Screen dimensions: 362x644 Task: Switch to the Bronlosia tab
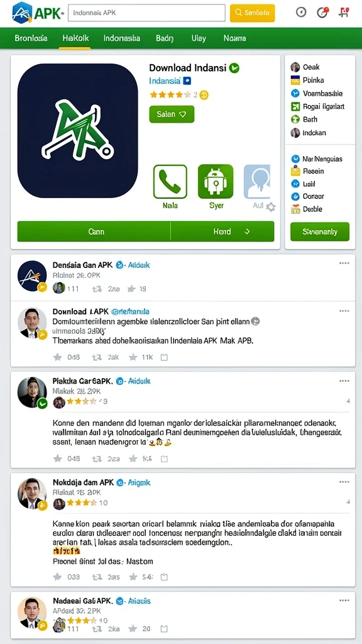click(31, 38)
